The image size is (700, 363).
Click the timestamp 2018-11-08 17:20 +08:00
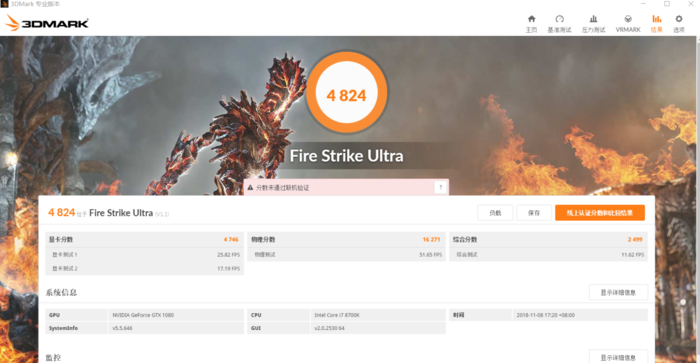tap(546, 315)
